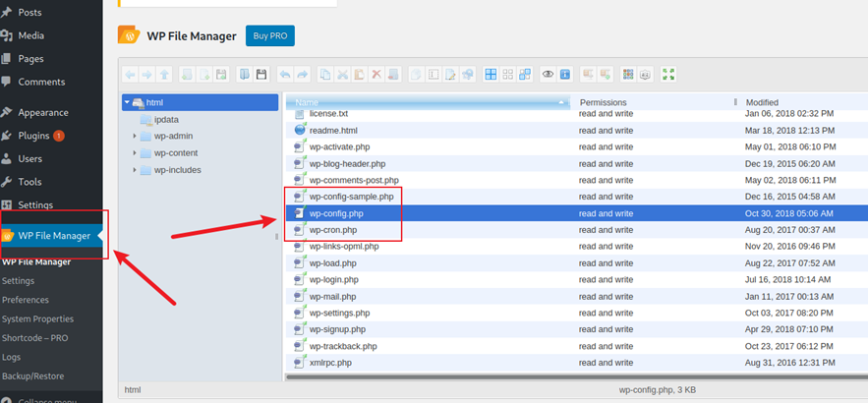Click the Select all toolbar icon

492,74
